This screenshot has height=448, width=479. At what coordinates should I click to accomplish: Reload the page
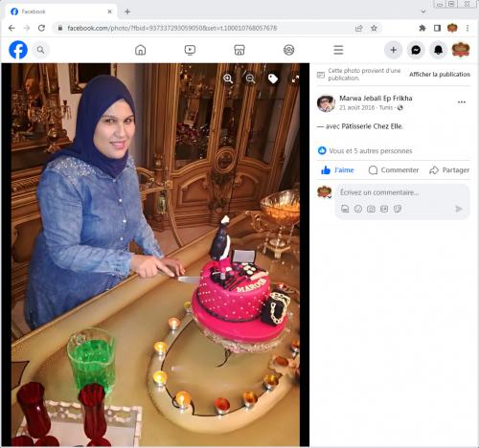point(41,28)
